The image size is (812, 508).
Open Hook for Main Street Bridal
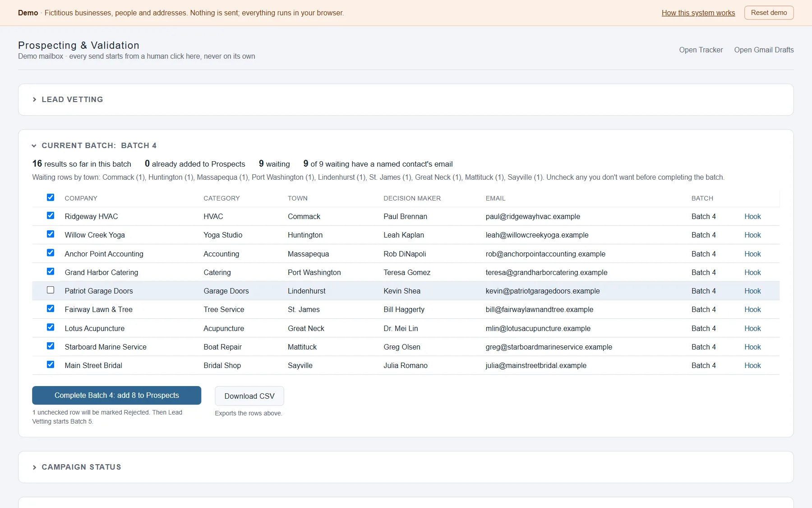pyautogui.click(x=752, y=365)
